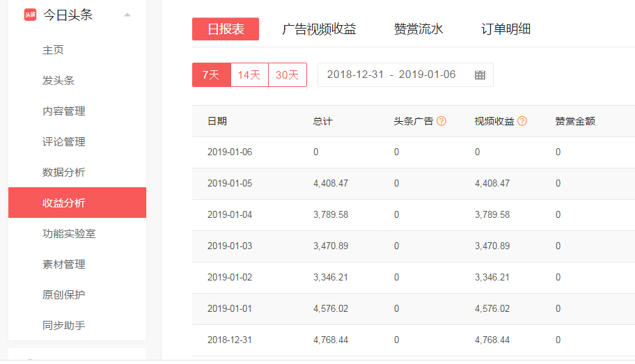635x364 pixels.
Task: Click date range field 2018-12-31 - 2019-01-06
Action: pyautogui.click(x=405, y=75)
